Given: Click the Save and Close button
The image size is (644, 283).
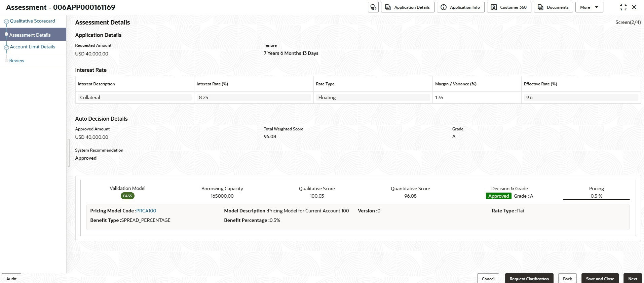Looking at the screenshot, I should tap(600, 279).
